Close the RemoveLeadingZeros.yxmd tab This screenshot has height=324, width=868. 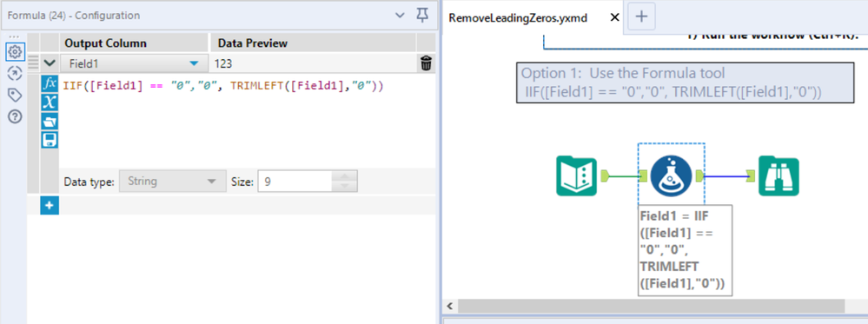click(614, 17)
